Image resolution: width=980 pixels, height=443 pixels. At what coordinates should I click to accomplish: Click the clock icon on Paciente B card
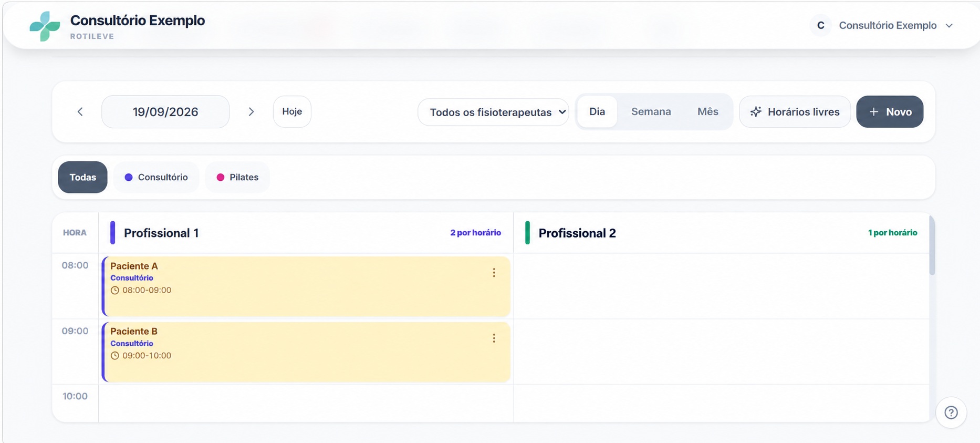114,356
